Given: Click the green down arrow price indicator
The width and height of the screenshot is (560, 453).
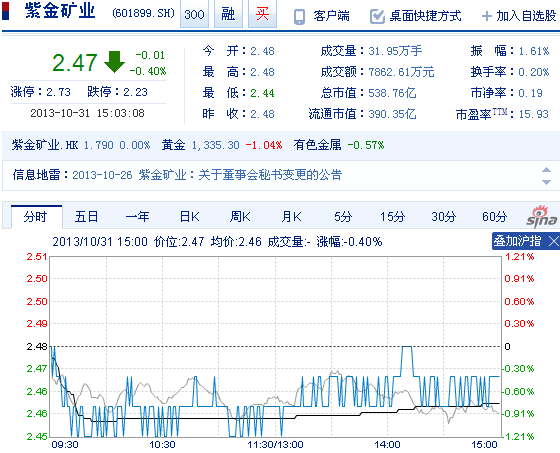Looking at the screenshot, I should [114, 62].
